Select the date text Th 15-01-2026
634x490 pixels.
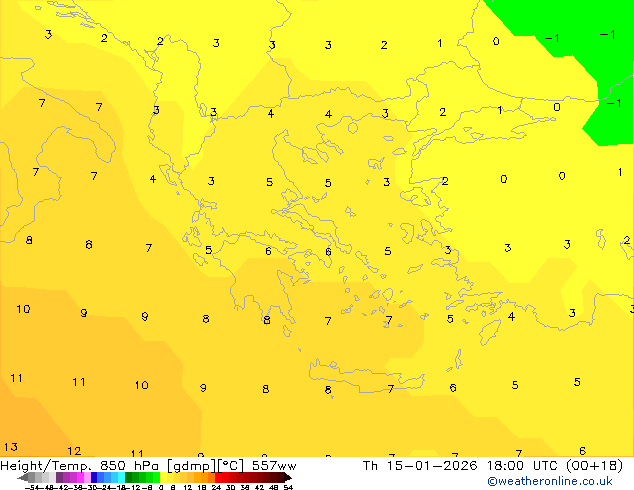(x=420, y=466)
